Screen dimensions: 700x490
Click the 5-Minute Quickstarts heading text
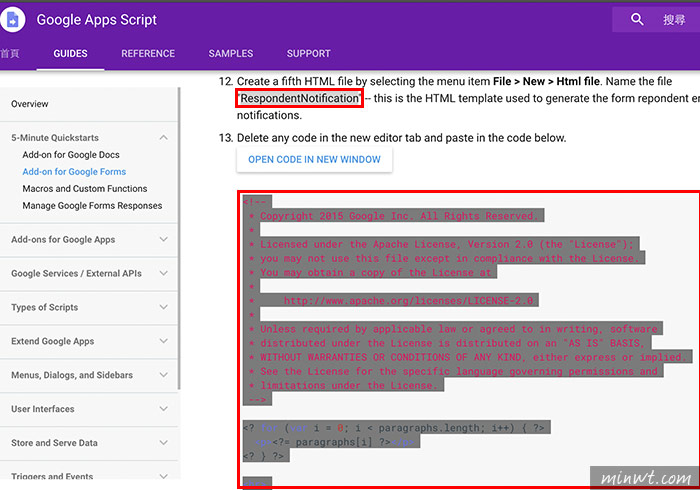pyautogui.click(x=55, y=138)
